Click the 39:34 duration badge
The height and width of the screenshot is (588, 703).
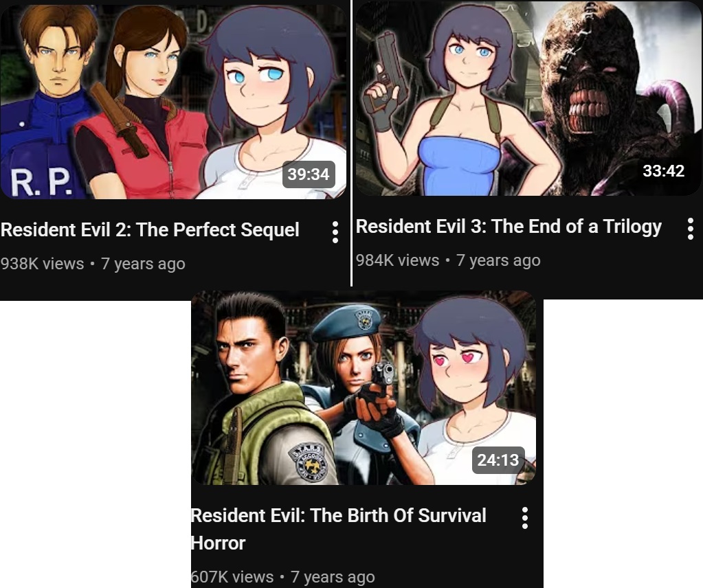(x=309, y=174)
